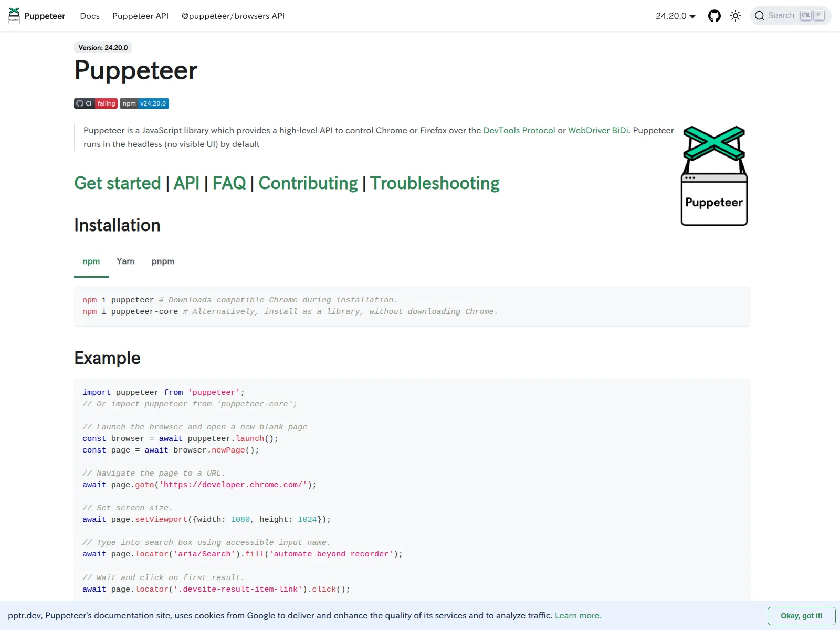Click the npm v24.20.0 badge
The height and width of the screenshot is (630, 840).
[x=144, y=103]
